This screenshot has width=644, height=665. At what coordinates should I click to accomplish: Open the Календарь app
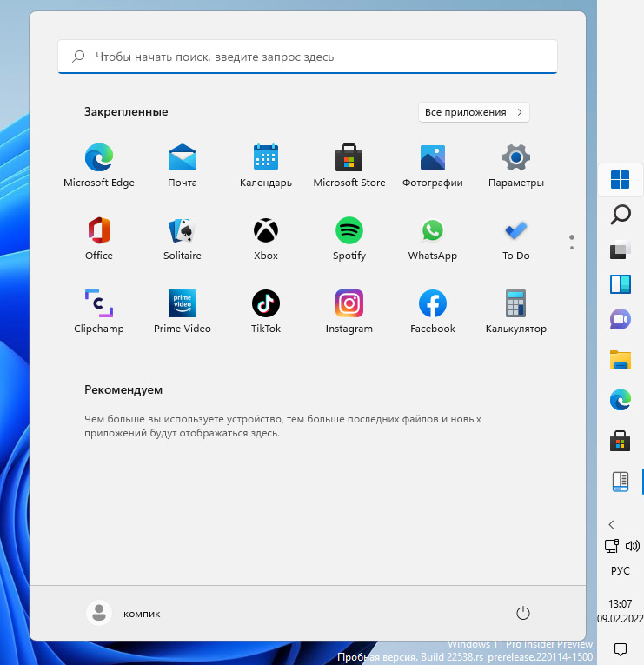point(266,166)
